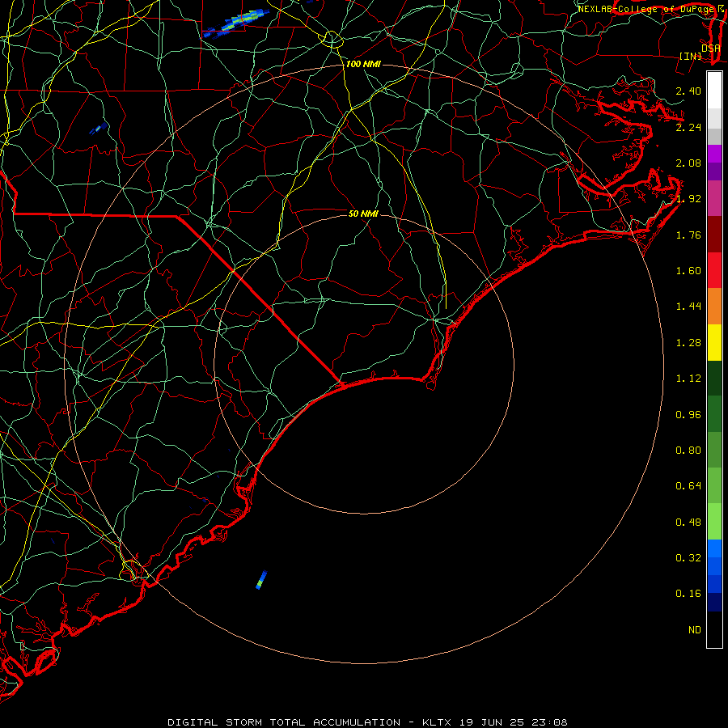Select the black ND legend swatch
Viewport: 728px width, 728px height.
coord(714,629)
